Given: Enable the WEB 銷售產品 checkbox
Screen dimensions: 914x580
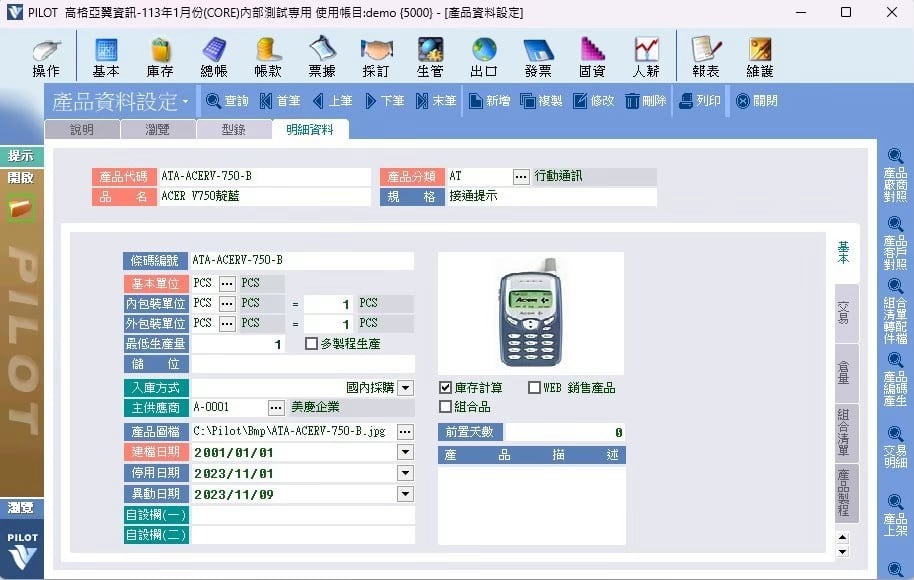Looking at the screenshot, I should click(534, 388).
